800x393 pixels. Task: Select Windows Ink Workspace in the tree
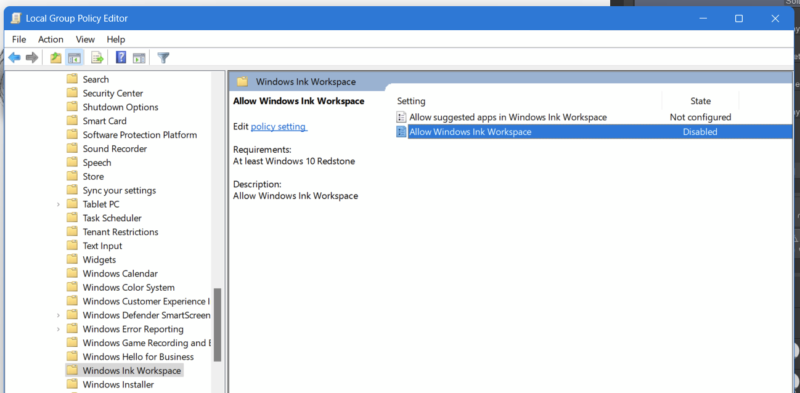coord(132,371)
